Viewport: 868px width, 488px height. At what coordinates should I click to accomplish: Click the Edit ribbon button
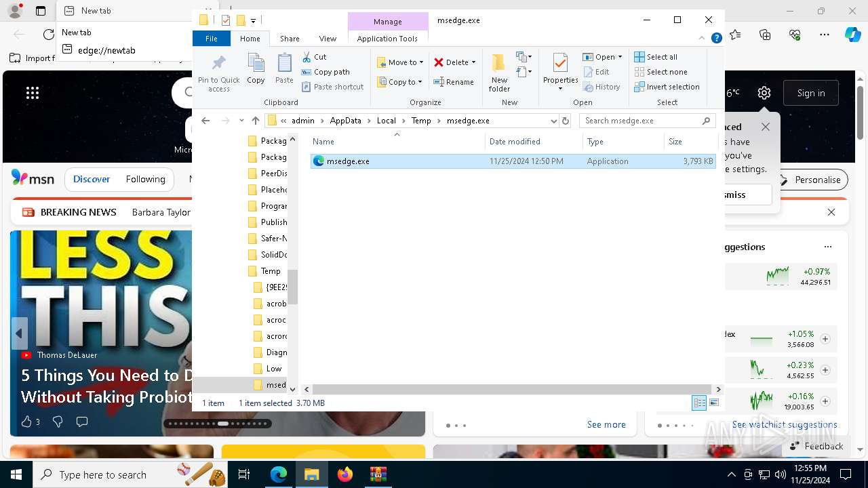[x=596, y=72]
